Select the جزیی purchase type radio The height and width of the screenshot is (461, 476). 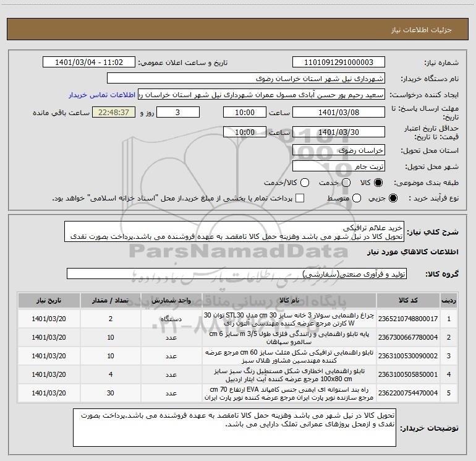[393, 198]
